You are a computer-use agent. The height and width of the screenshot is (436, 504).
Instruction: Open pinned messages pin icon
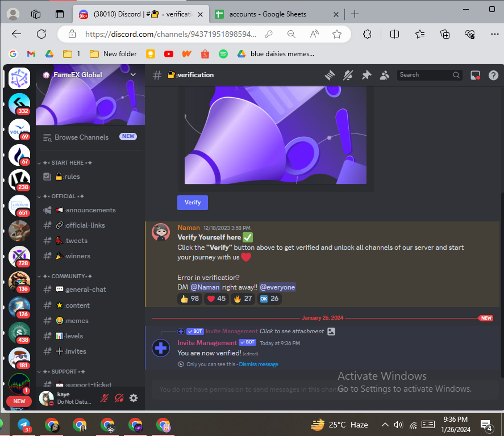click(366, 75)
